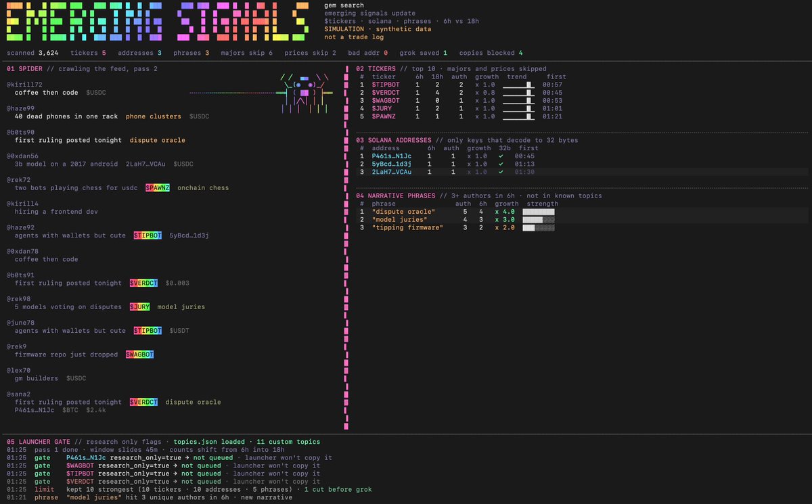Viewport: 812px width, 504px height.
Task: Click the "trend" column header
Action: 516,77
